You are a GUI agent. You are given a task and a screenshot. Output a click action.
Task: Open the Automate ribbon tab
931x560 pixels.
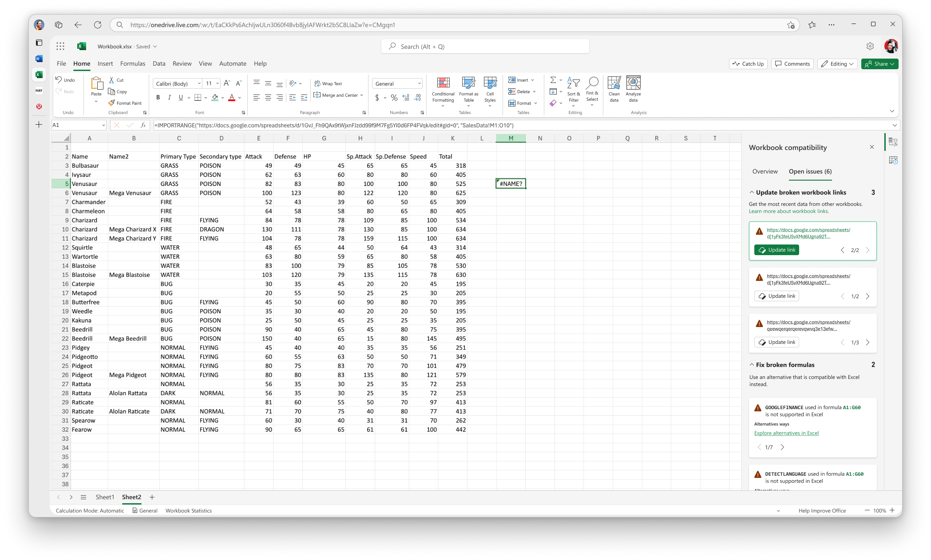(x=232, y=64)
